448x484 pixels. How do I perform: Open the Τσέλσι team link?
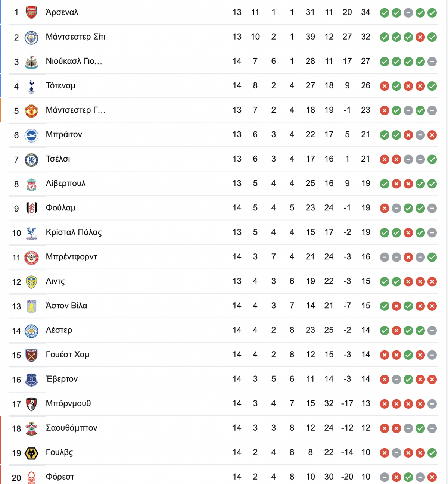[x=58, y=159]
